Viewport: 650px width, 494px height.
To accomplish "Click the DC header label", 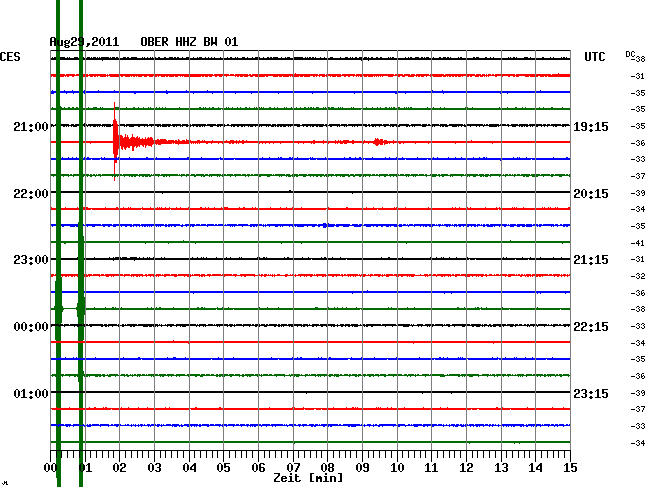I will [x=630, y=54].
